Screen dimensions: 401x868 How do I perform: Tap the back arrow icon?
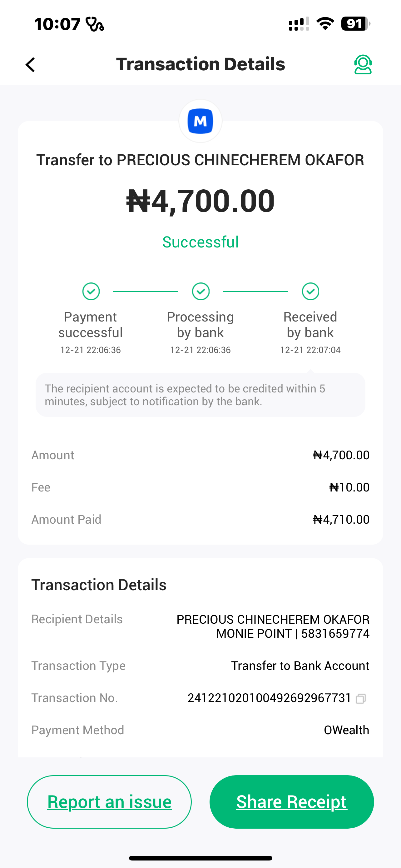[x=30, y=65]
